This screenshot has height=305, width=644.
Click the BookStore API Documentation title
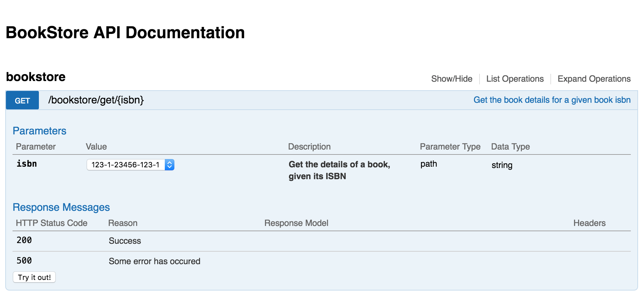(125, 33)
